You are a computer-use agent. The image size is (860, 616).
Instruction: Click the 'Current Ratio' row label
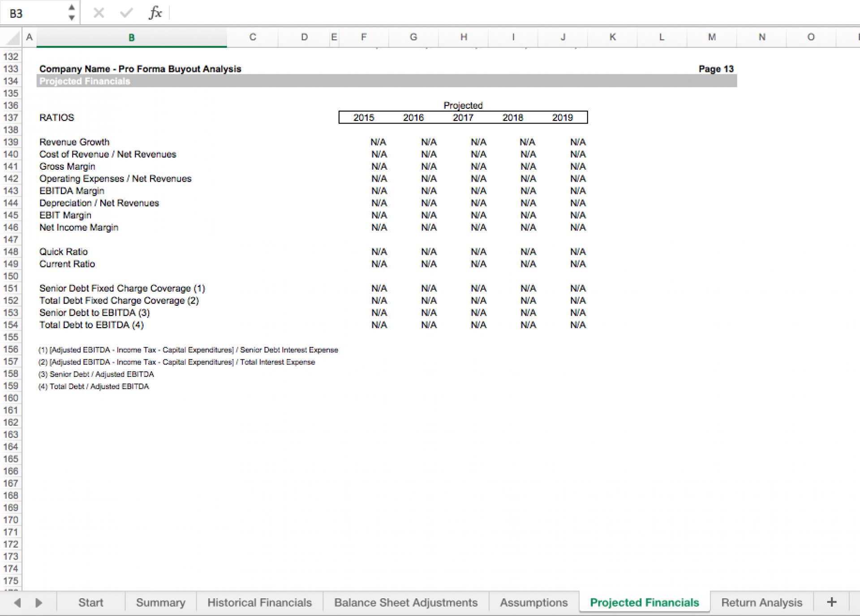[67, 264]
